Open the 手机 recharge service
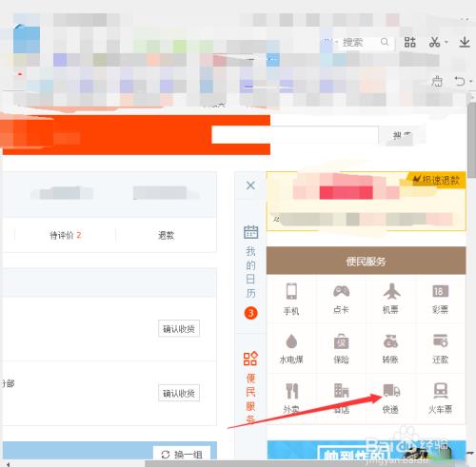Image resolution: width=476 pixels, height=467 pixels. pyautogui.click(x=291, y=299)
